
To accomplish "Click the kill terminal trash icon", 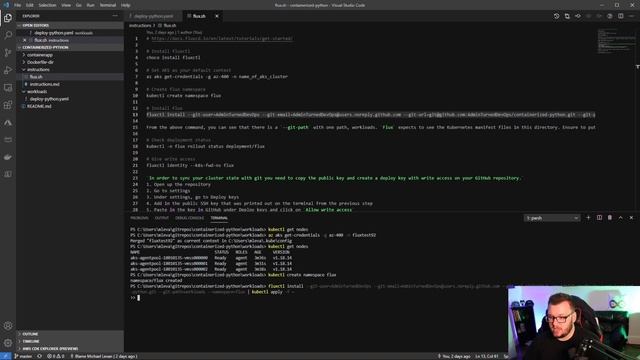I will click(x=610, y=218).
